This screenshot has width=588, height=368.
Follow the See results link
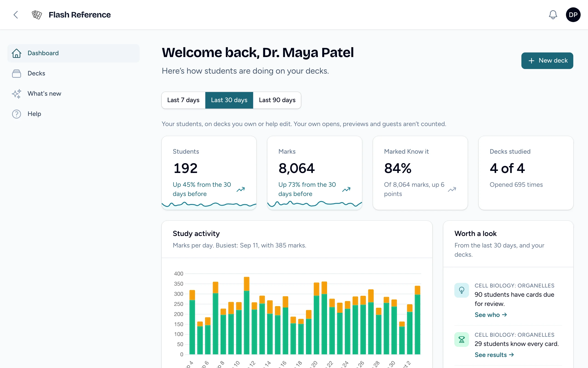(x=494, y=355)
